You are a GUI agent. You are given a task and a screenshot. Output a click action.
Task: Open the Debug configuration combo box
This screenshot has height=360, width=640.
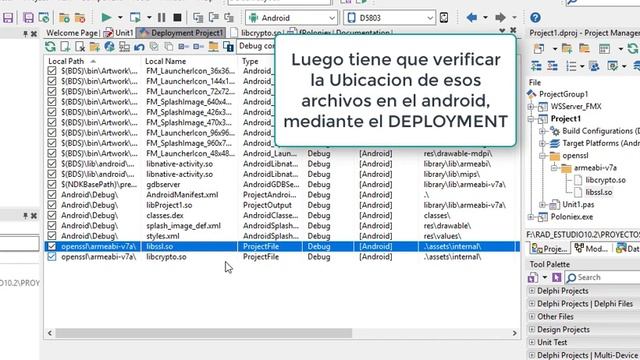[x=257, y=46]
